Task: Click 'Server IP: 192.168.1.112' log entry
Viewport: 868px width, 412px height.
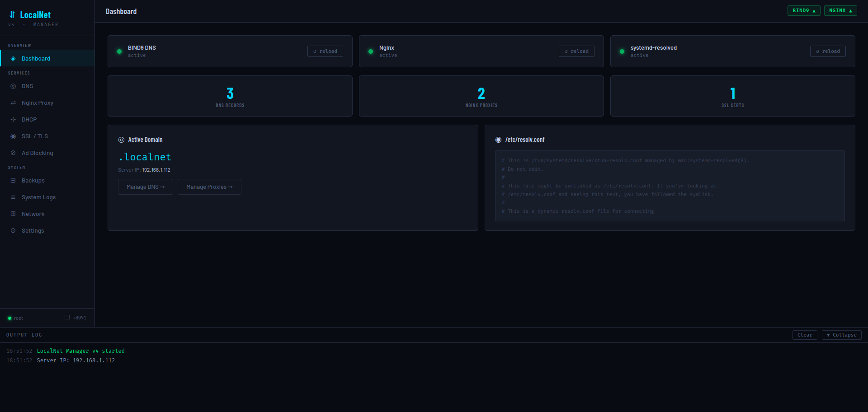Action: 75,360
